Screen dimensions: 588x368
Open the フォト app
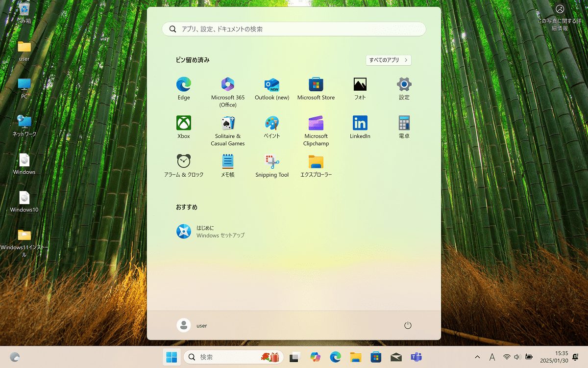pyautogui.click(x=360, y=89)
